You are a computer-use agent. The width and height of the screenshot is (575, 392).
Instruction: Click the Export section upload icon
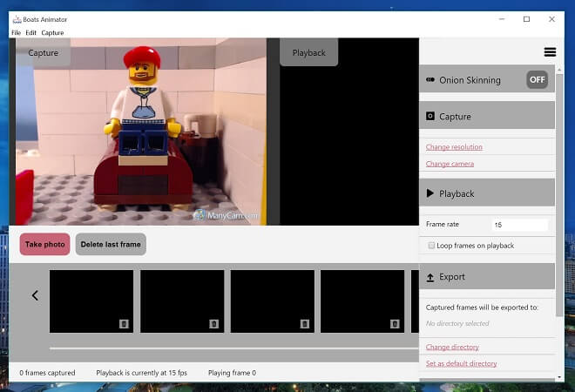click(430, 278)
